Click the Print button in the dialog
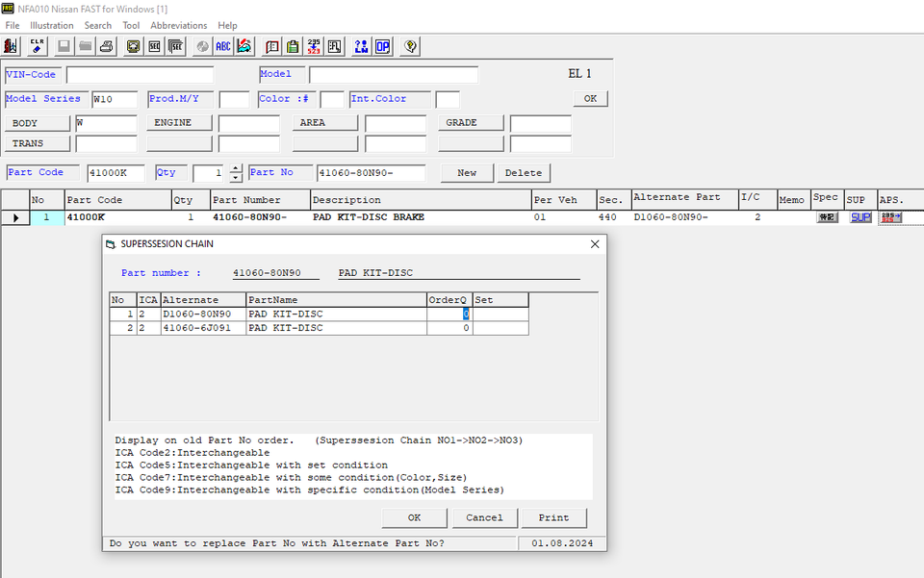Viewport: 924px width, 578px height. coord(553,517)
